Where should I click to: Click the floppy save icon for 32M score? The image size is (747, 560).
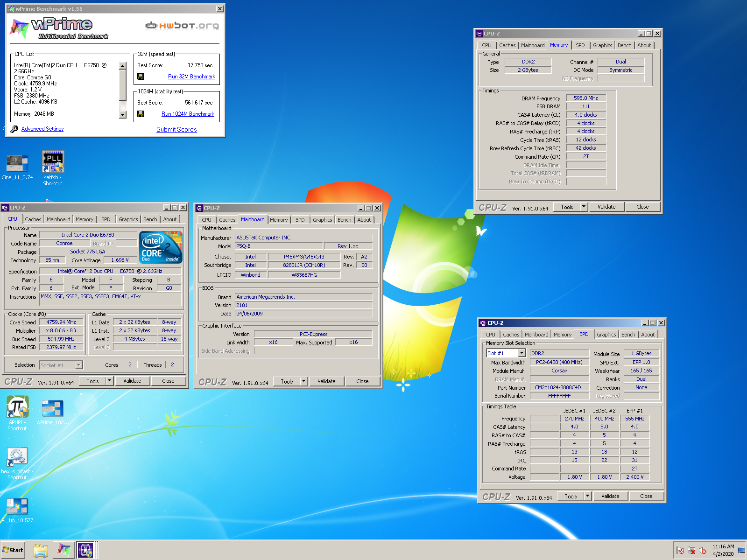coord(141,77)
